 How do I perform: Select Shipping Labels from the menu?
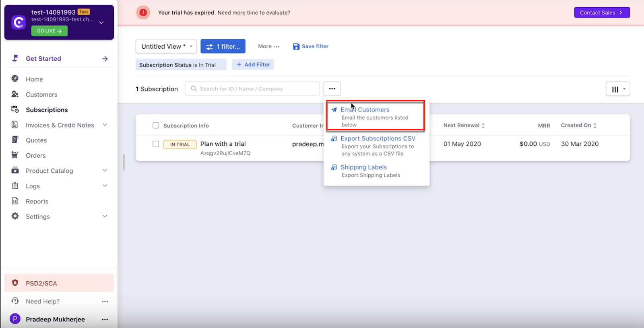pos(363,167)
